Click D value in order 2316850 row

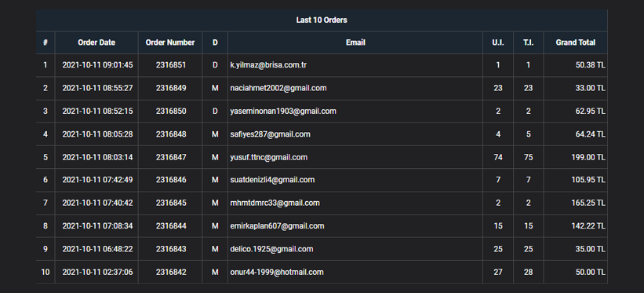[215, 111]
